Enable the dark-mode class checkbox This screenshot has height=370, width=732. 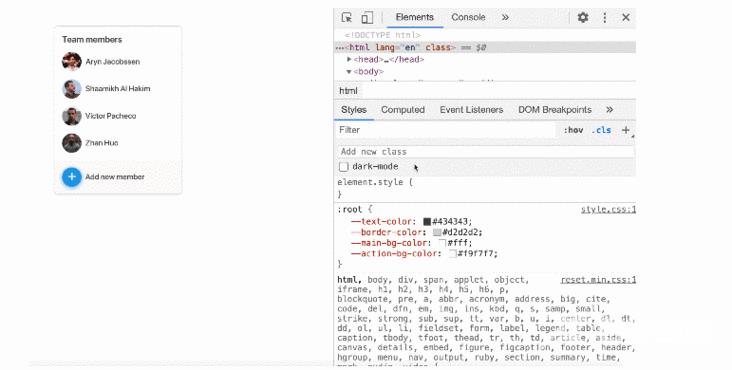[x=344, y=167]
